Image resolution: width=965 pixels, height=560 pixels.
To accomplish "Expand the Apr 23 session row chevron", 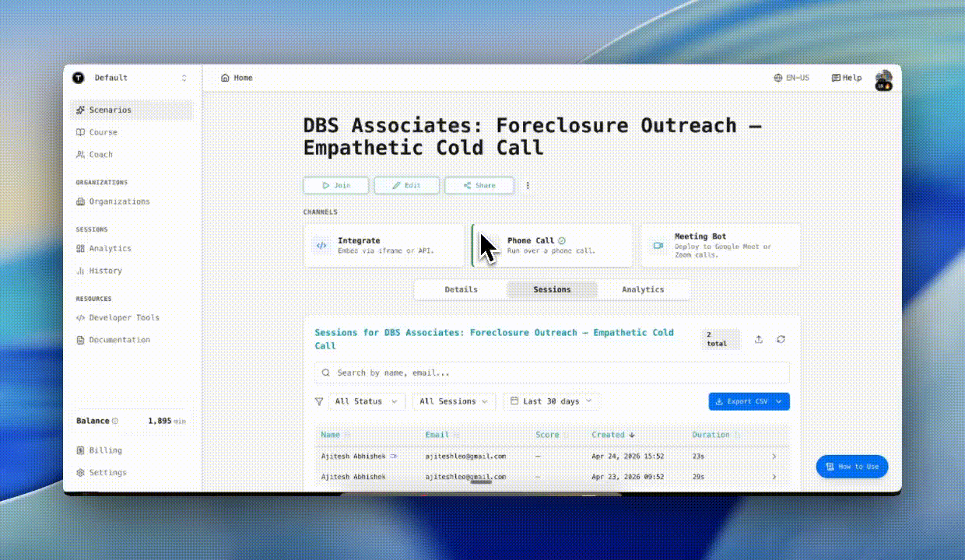I will pos(774,476).
